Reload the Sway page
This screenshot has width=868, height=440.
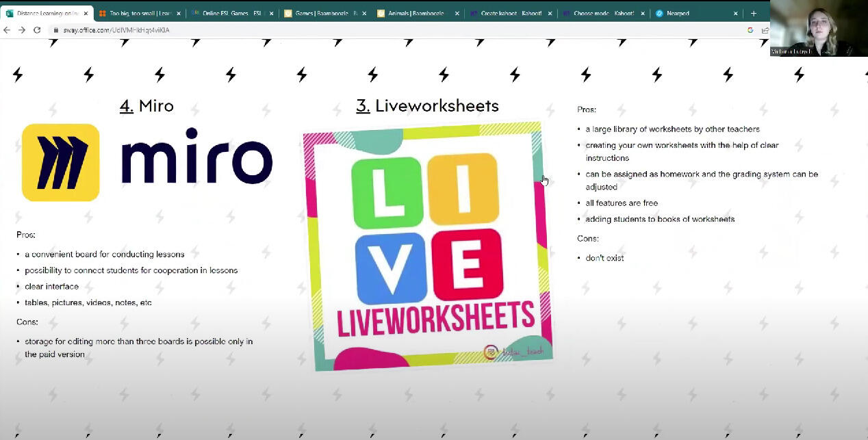point(37,30)
